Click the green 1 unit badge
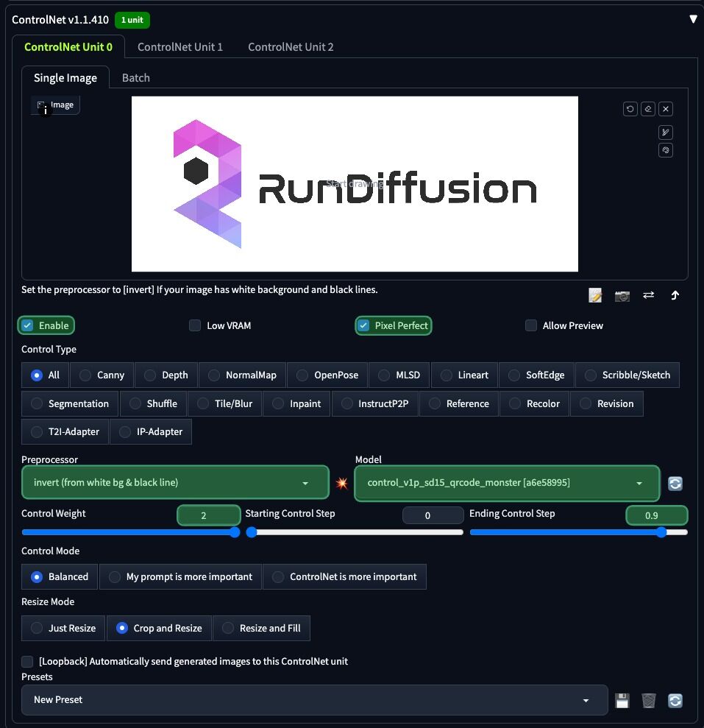 (132, 20)
